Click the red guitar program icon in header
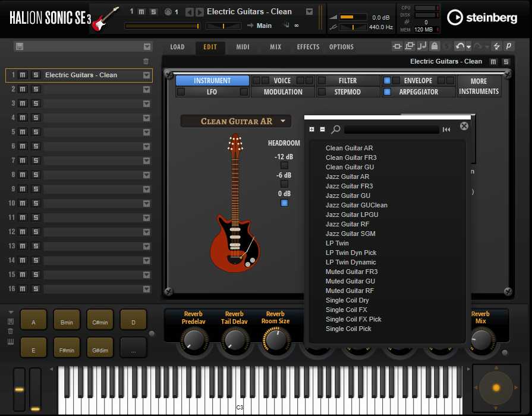Viewport: 532px width, 416px height. [106, 18]
